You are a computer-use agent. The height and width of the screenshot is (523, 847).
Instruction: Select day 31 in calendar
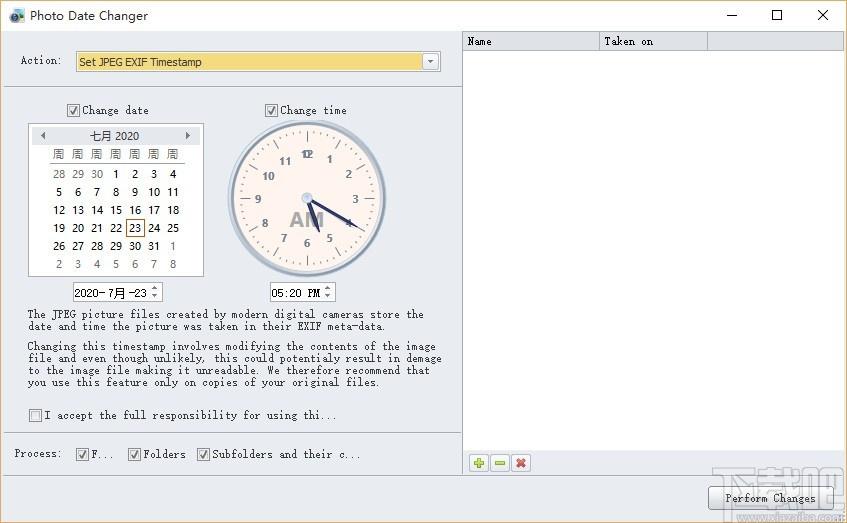pyautogui.click(x=154, y=246)
